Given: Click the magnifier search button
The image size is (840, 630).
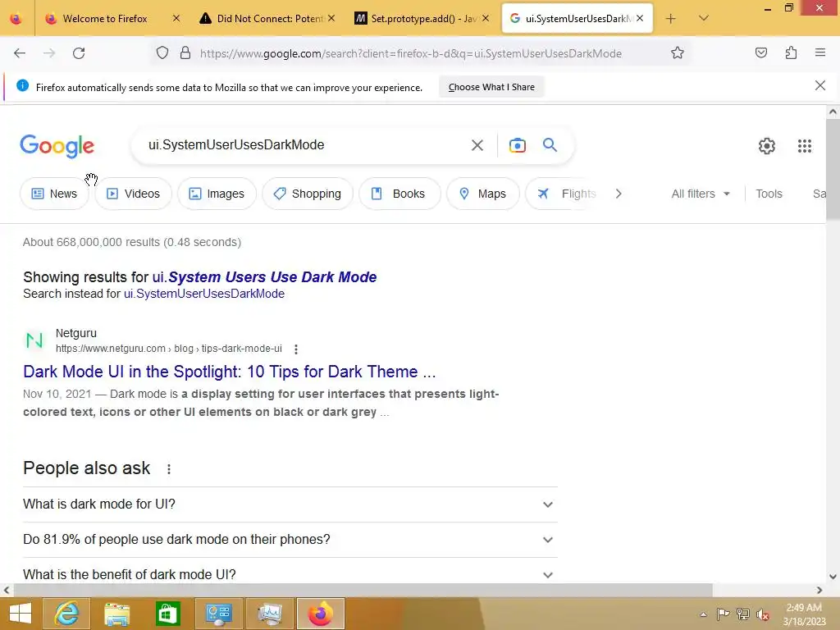Looking at the screenshot, I should click(x=550, y=144).
